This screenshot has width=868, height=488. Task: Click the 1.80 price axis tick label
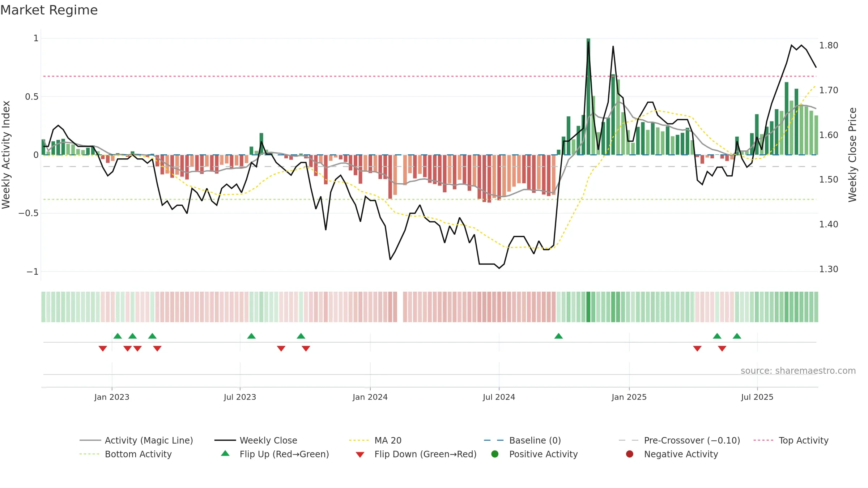pyautogui.click(x=829, y=46)
